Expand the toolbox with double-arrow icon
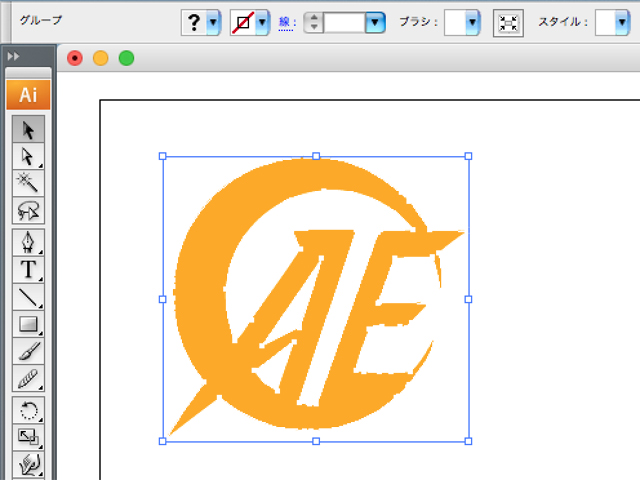This screenshot has height=480, width=640. [13, 56]
